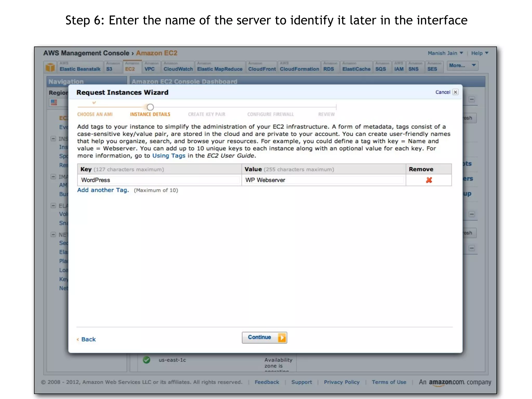
Task: Click the Continue button
Action: [264, 337]
